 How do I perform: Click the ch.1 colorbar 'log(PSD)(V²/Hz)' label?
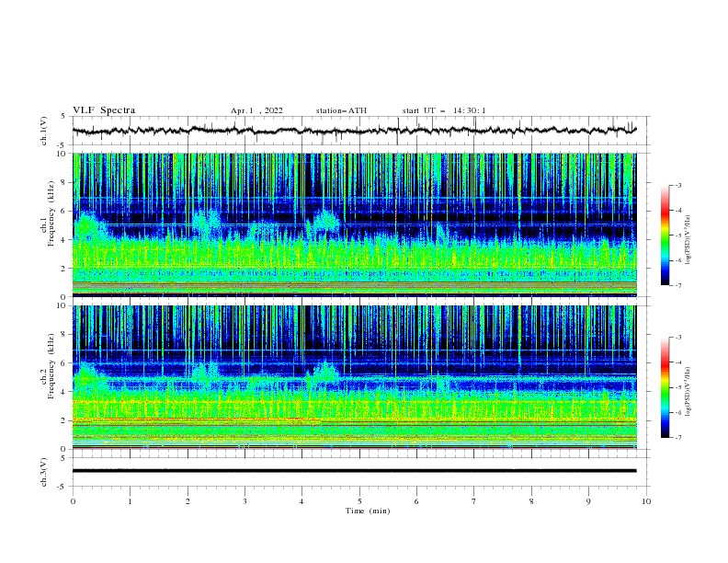tap(688, 240)
